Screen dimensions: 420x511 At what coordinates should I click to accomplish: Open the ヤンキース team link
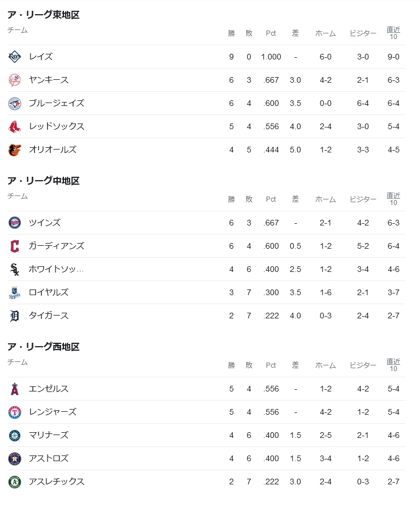coord(49,80)
